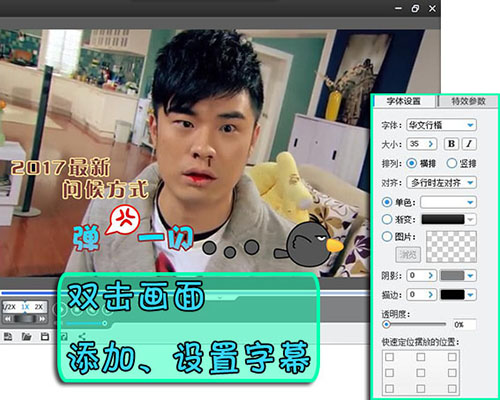Click the 浏览 browse button
The height and width of the screenshot is (400, 500).
(408, 255)
